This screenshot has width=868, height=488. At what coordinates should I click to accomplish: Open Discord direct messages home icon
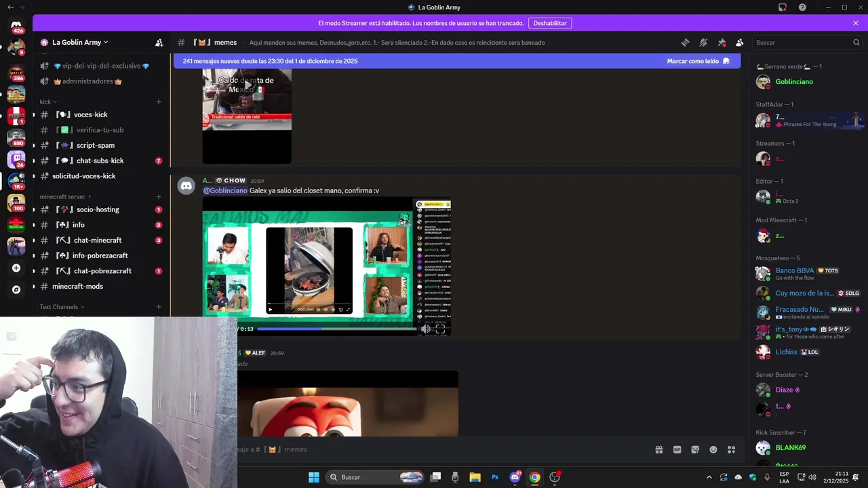[16, 26]
